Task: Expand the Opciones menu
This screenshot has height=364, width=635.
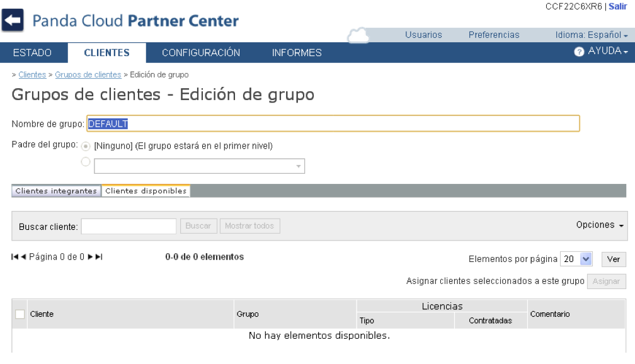Action: [600, 225]
